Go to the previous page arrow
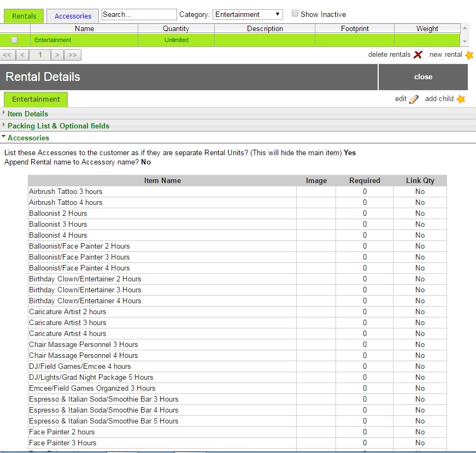Viewport: 476px width, 453px height. (22, 55)
